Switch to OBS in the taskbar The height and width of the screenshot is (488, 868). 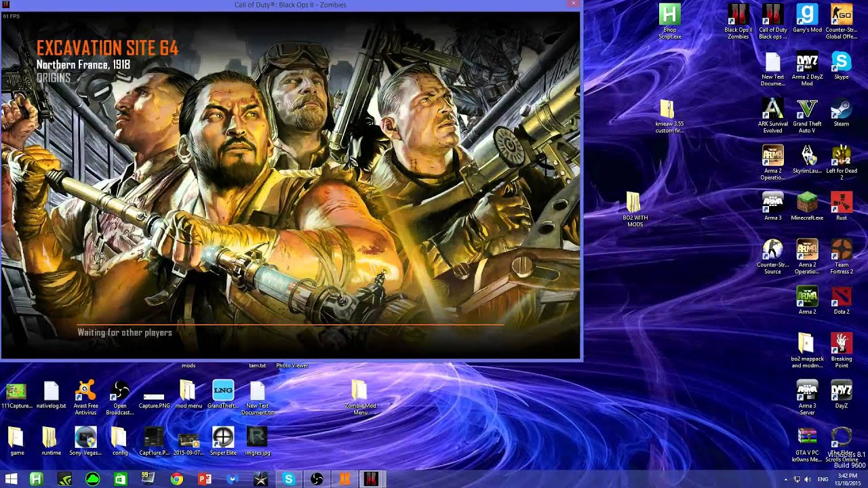point(317,479)
